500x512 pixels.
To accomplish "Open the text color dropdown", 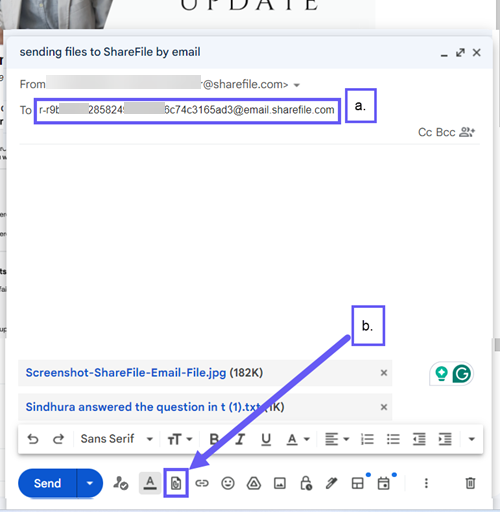I will (x=298, y=439).
